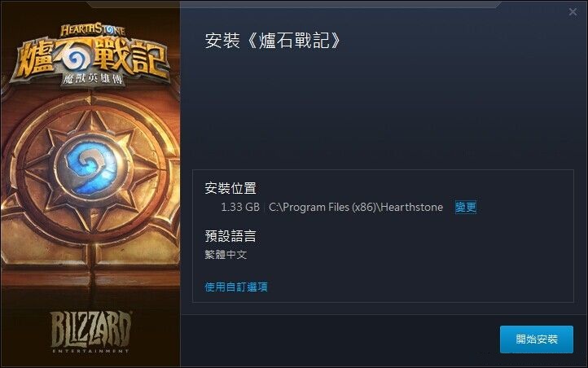Click the 安裝位置 section heading
Image resolution: width=588 pixels, height=368 pixels.
230,188
